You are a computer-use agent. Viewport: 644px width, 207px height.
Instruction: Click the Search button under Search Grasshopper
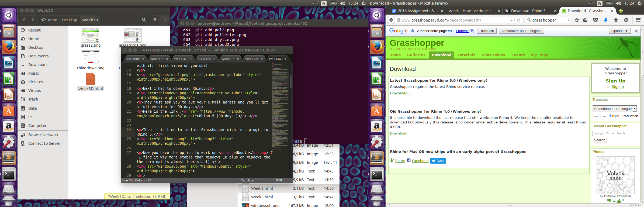tap(600, 140)
